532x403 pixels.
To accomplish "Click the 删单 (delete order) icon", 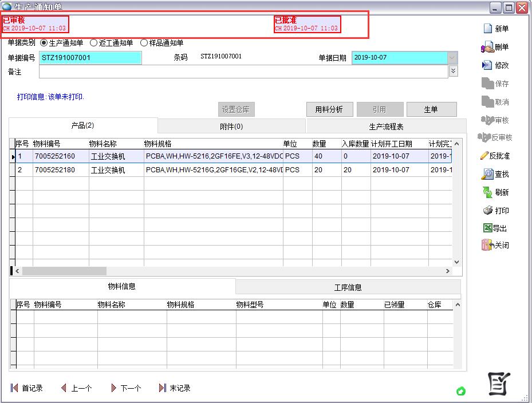I will [x=487, y=48].
